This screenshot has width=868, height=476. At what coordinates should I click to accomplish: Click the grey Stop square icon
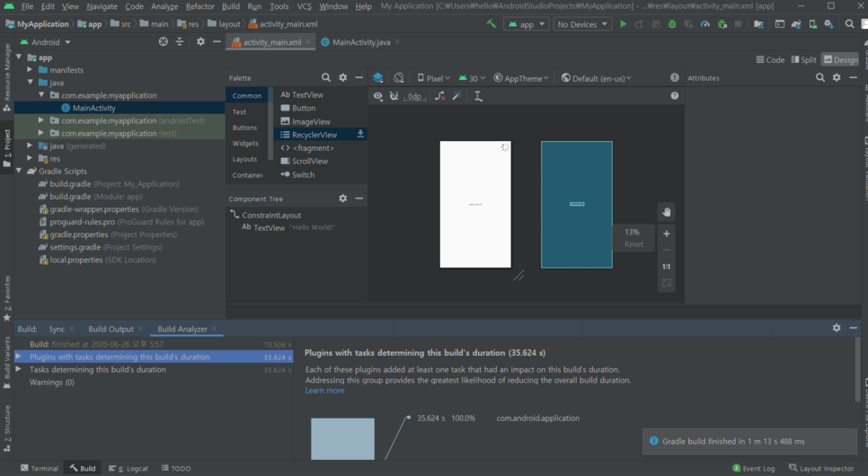tap(738, 24)
